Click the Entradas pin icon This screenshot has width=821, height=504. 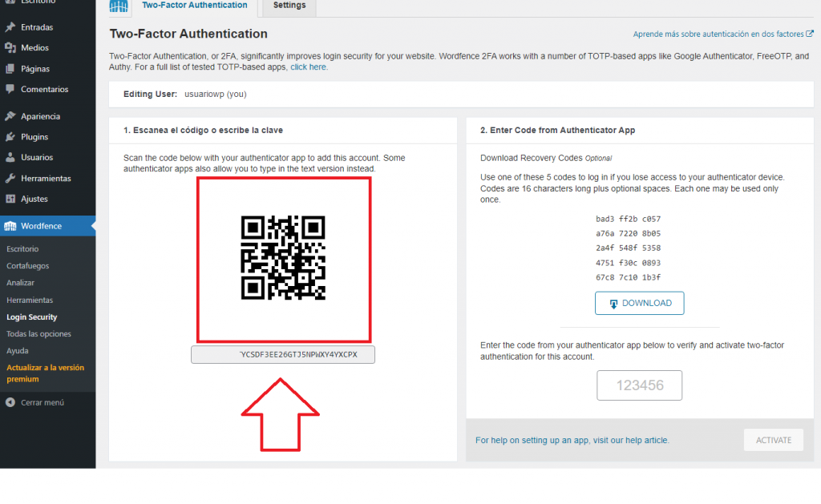[x=10, y=27]
